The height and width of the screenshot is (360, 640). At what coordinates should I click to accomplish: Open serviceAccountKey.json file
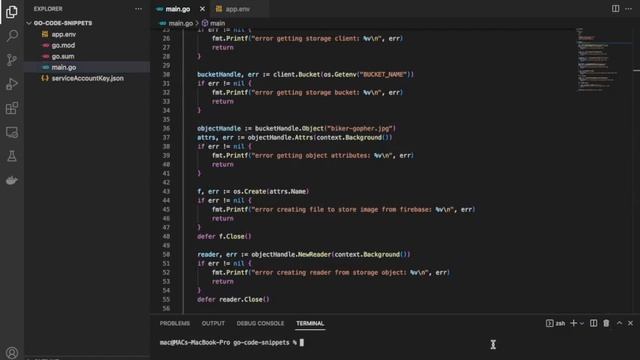tap(87, 78)
